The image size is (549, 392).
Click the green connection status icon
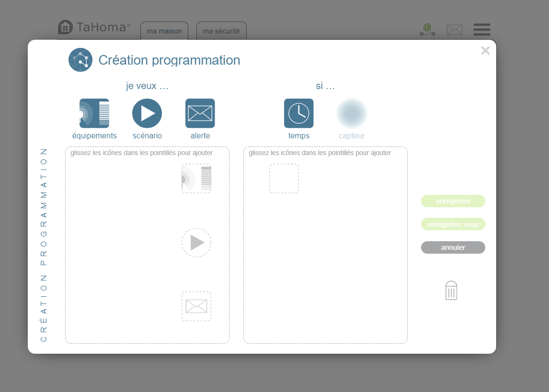427,30
